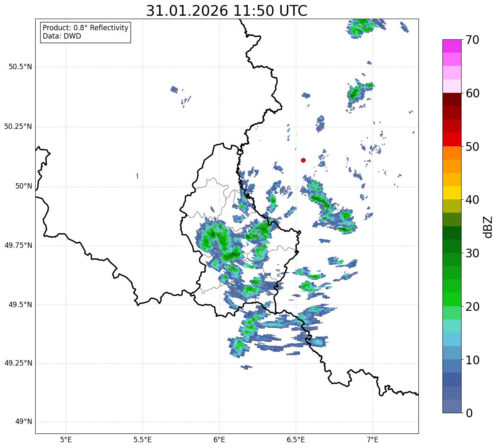Click the latitude label "49.5°N"

pos(20,305)
